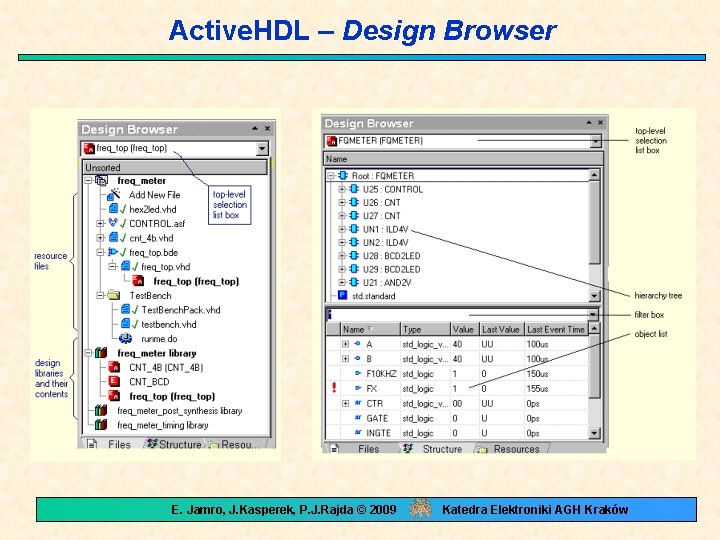The height and width of the screenshot is (540, 720).
Task: Click the freq_meter_timing library icon
Action: pyautogui.click(x=101, y=425)
